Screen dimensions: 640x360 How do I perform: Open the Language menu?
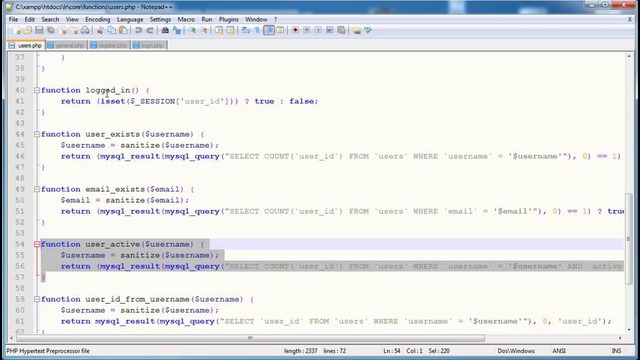[130, 19]
